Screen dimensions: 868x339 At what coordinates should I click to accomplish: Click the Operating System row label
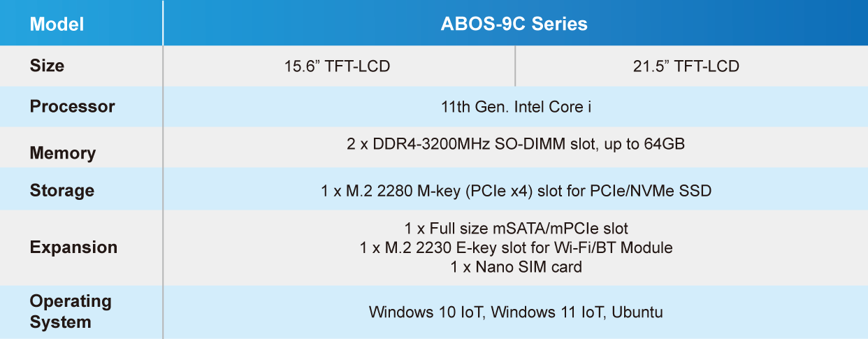point(71,312)
